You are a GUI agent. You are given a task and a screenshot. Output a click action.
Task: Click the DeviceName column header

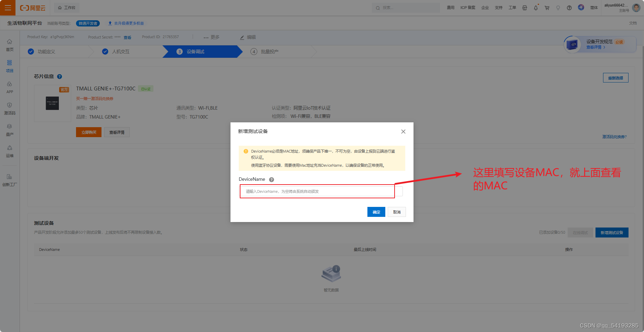pos(50,250)
